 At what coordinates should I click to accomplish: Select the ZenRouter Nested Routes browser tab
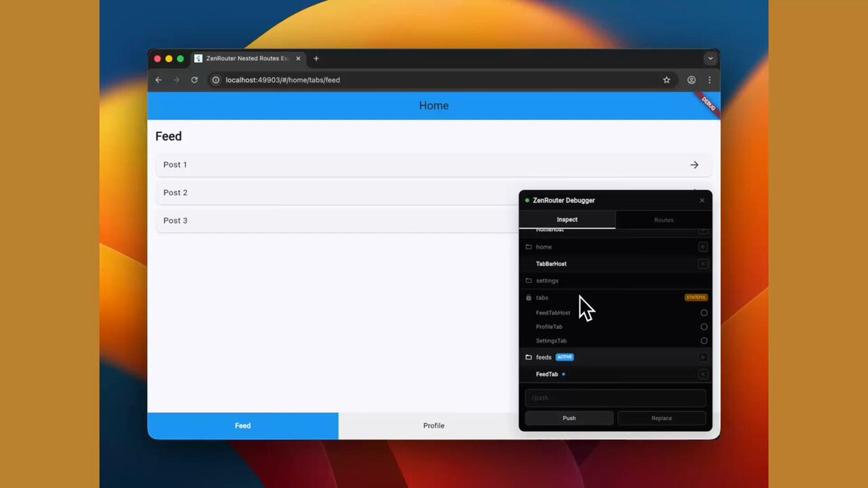[x=247, y=59]
